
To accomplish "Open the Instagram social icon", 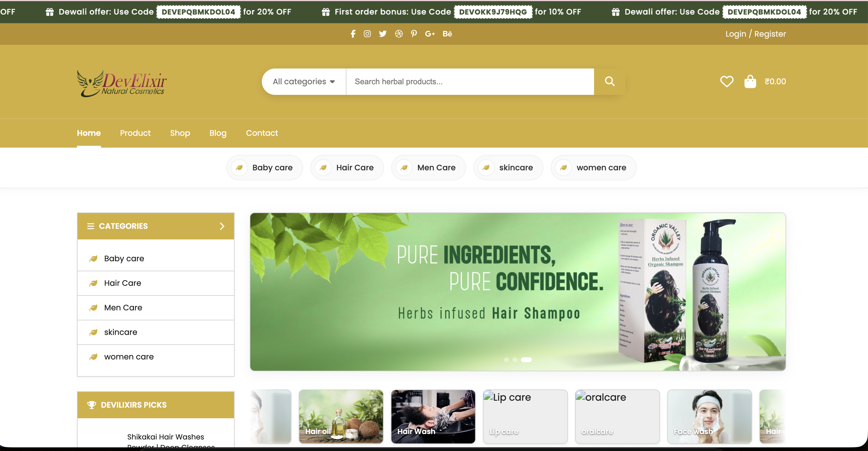I will pyautogui.click(x=367, y=34).
